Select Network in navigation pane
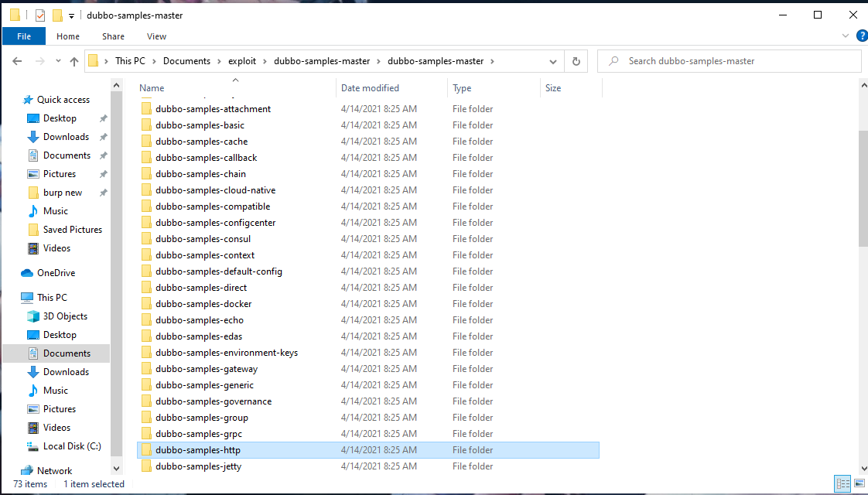Viewport: 868px width, 495px height. tap(54, 471)
